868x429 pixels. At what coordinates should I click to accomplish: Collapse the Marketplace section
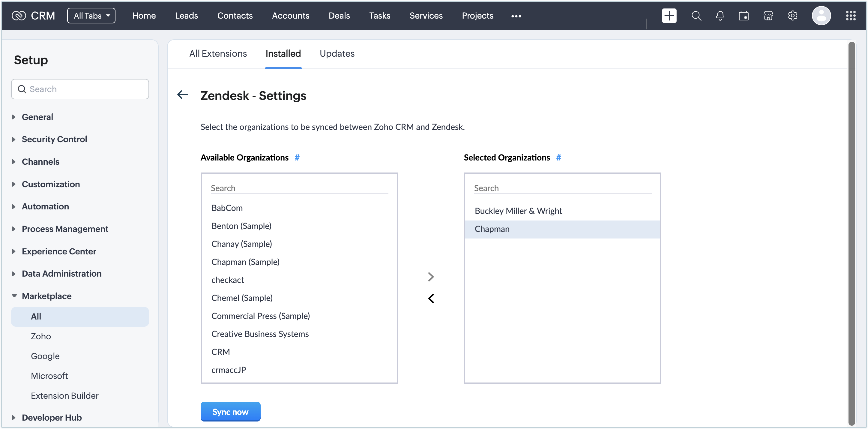[46, 296]
